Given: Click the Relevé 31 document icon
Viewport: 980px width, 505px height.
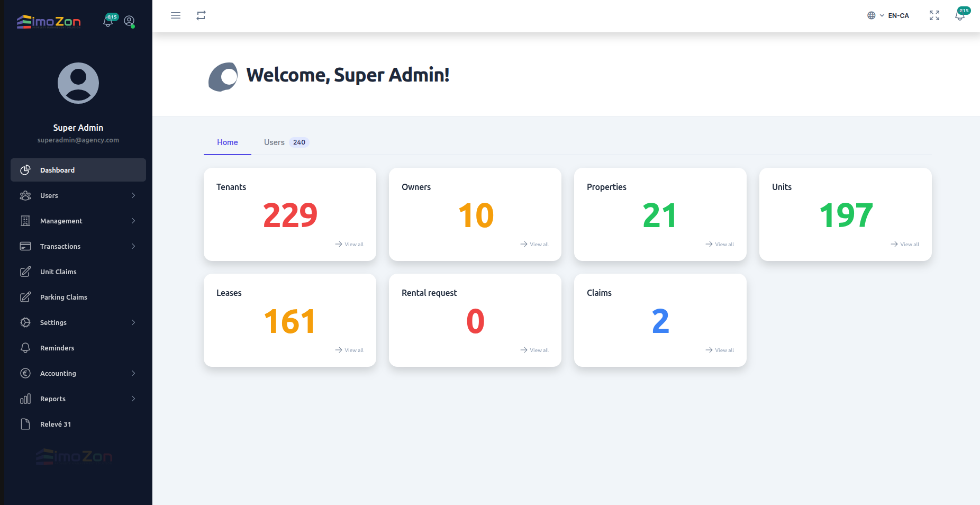Looking at the screenshot, I should coord(25,424).
